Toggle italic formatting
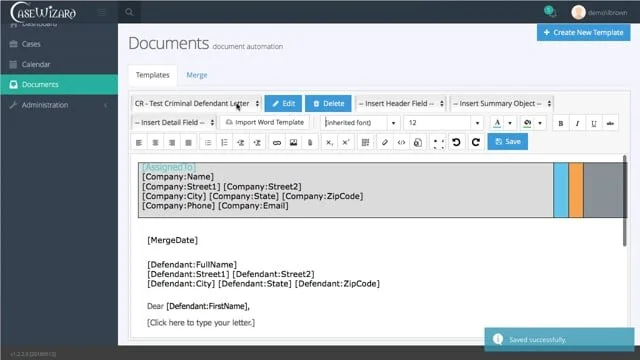 [577, 123]
